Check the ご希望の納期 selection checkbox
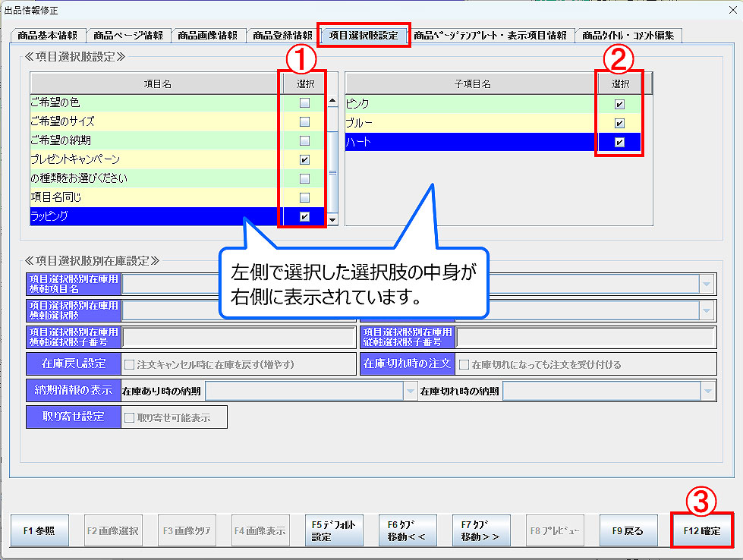743x560 pixels. (x=304, y=140)
